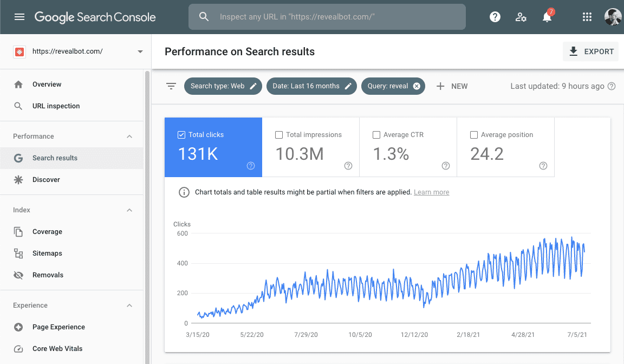
Task: Remove the Query: reveal filter
Action: (x=417, y=86)
